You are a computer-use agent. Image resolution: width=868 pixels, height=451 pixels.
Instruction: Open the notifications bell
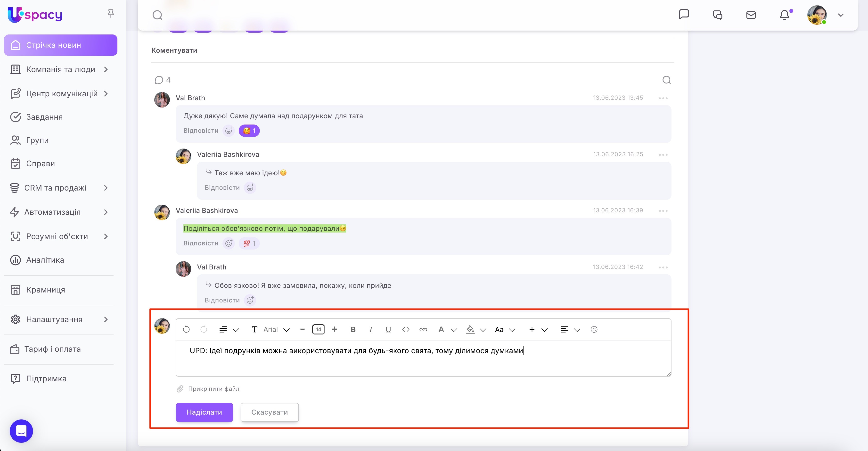tap(785, 15)
